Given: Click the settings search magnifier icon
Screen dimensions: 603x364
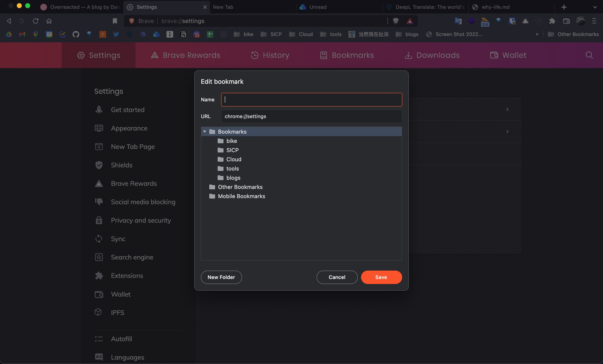Looking at the screenshot, I should [x=589, y=55].
